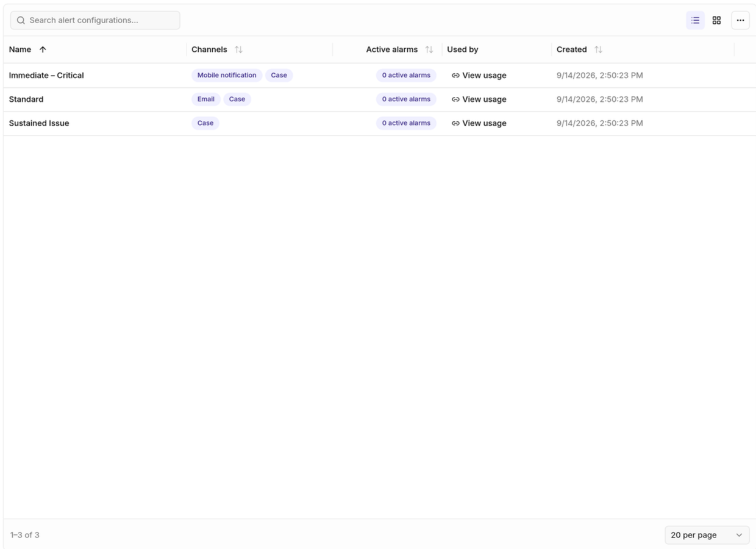Click active alarms badge for Sustained Issue
The height and width of the screenshot is (549, 756).
click(x=406, y=123)
